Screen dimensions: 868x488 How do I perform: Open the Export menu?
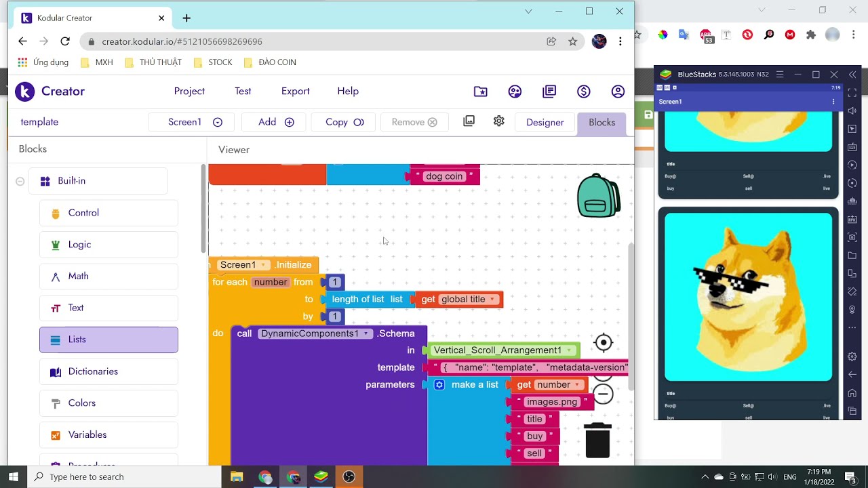(x=296, y=91)
